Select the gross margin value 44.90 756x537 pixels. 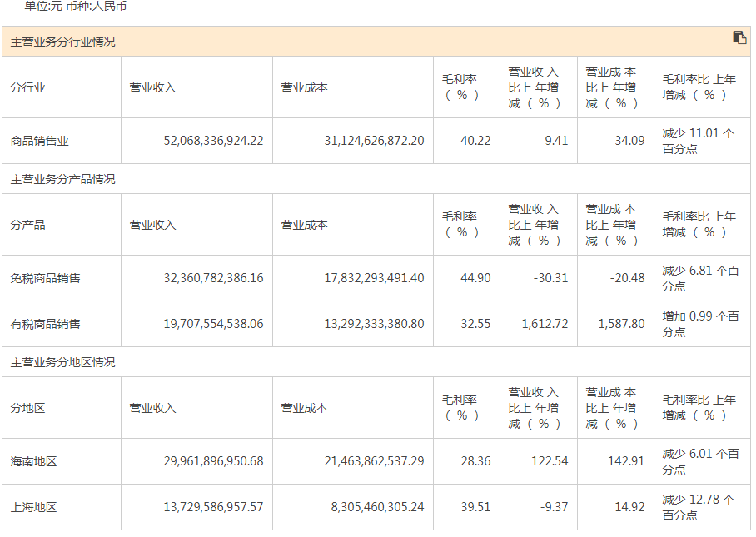(475, 278)
